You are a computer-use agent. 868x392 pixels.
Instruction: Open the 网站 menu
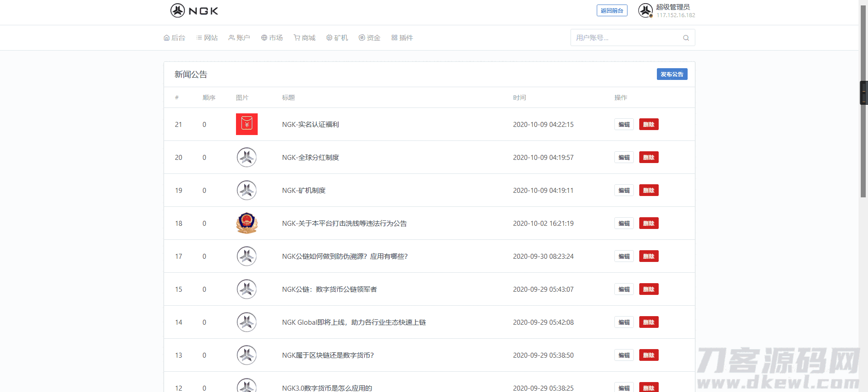207,38
